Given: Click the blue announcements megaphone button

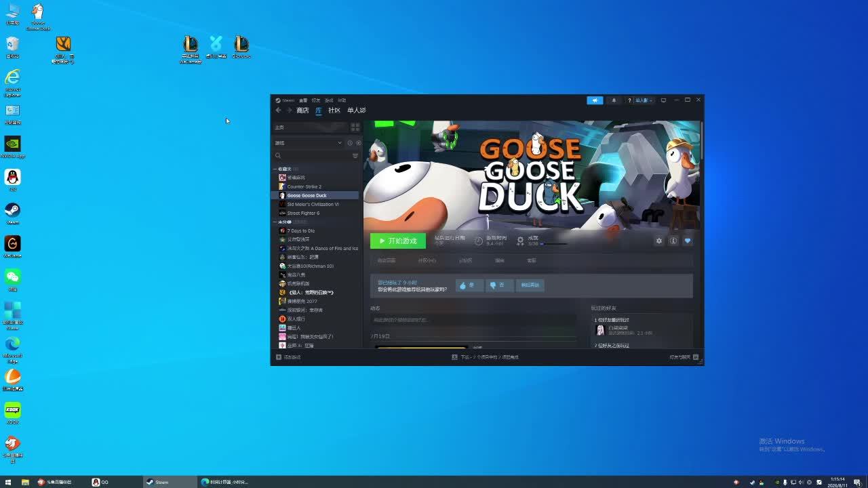Looking at the screenshot, I should (x=595, y=100).
